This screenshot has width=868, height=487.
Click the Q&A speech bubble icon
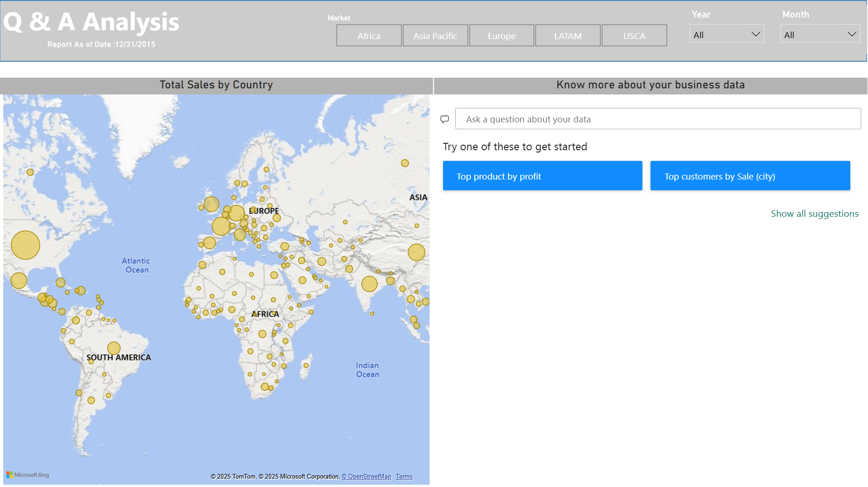pyautogui.click(x=444, y=119)
